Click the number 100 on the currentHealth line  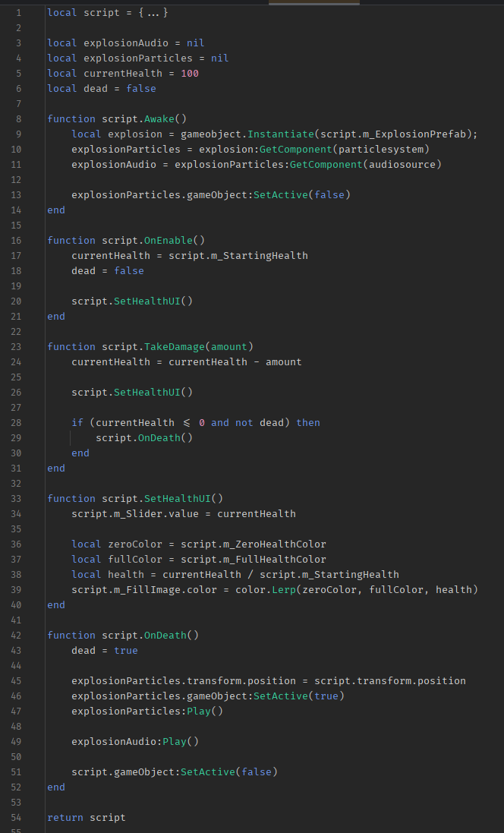coord(190,74)
